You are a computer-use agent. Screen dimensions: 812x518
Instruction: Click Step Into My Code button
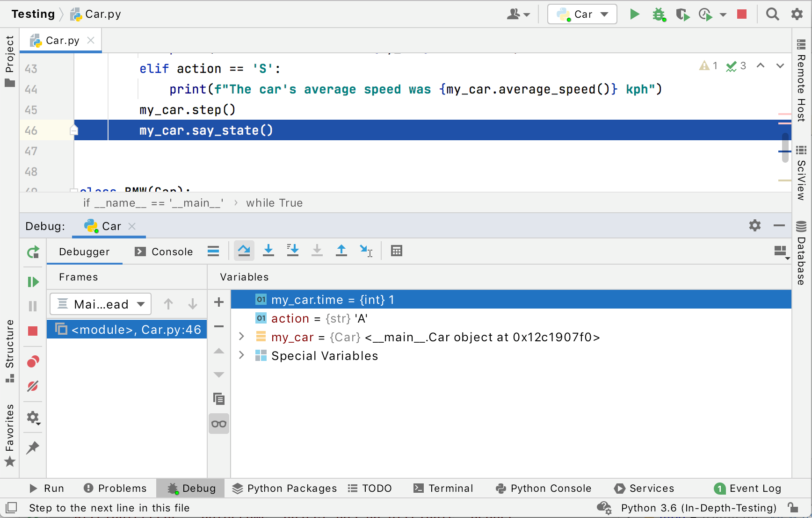(x=293, y=251)
